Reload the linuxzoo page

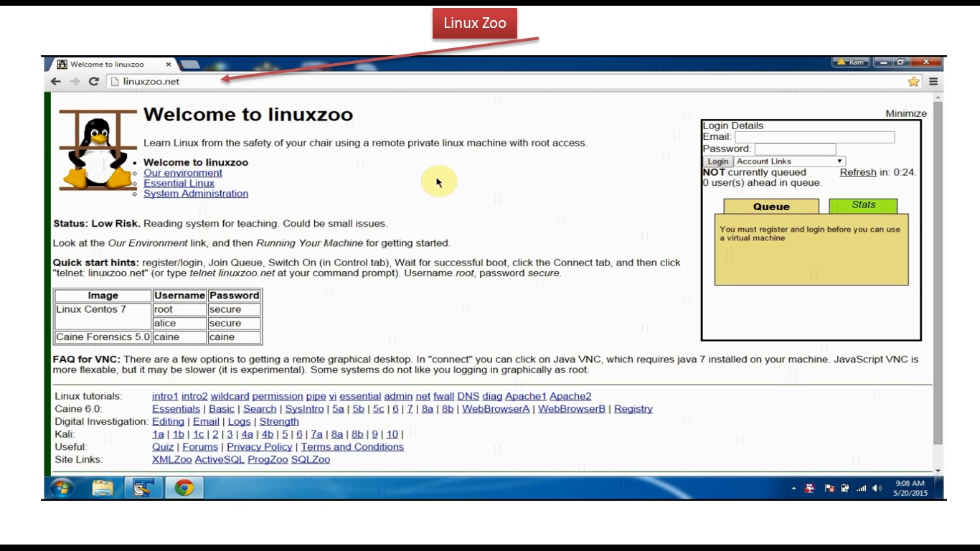93,82
